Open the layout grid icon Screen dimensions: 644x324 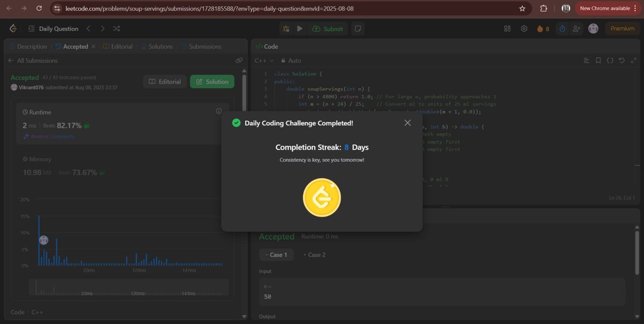click(507, 29)
